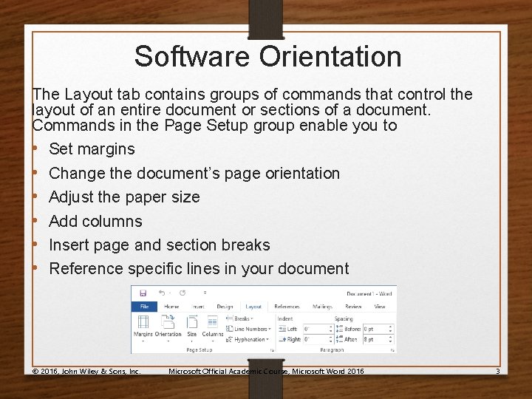The width and height of the screenshot is (532, 399).
Task: Open the Columns menu button
Action: [212, 328]
